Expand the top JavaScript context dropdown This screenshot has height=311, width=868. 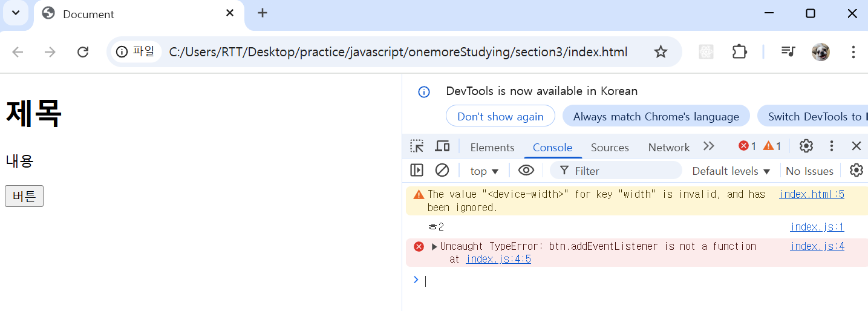tap(485, 171)
